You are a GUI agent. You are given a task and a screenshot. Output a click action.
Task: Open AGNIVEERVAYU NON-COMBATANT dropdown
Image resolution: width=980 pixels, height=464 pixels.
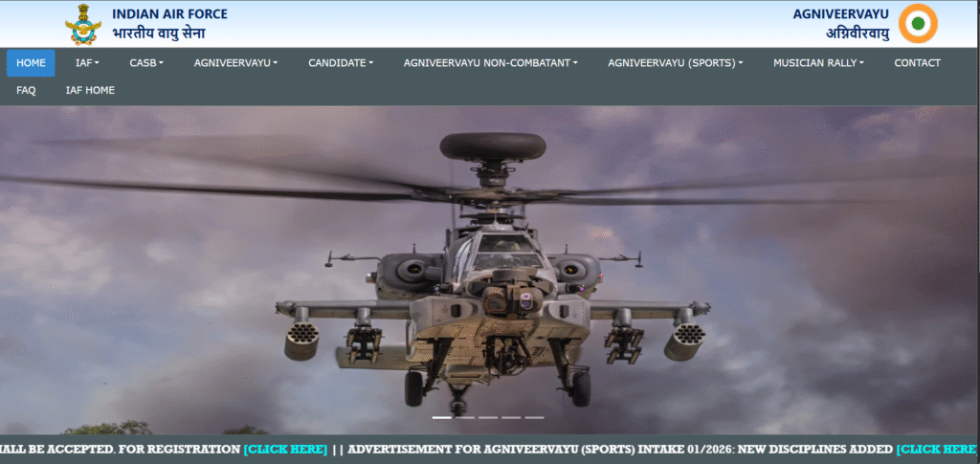(x=491, y=63)
